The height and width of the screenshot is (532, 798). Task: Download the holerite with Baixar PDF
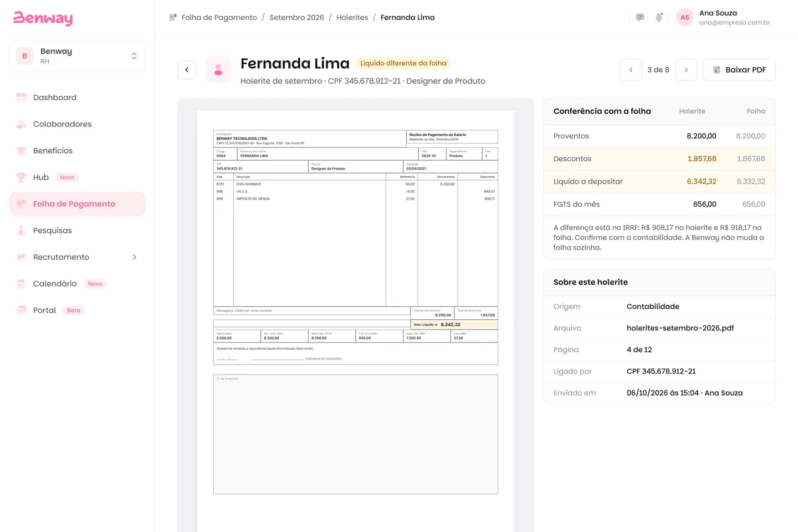click(x=739, y=70)
